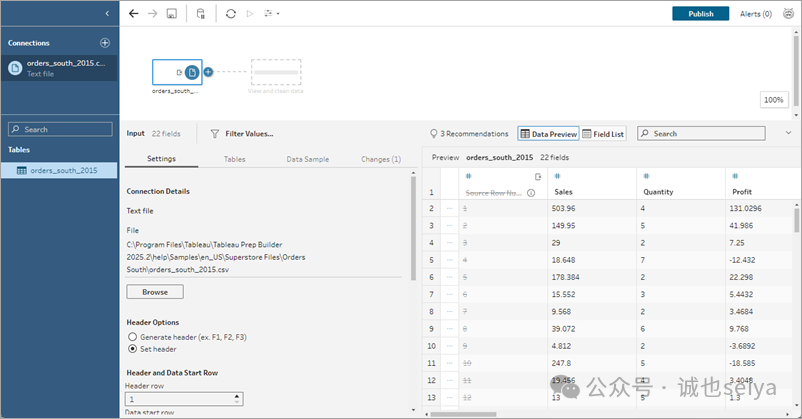Click the Header row number field

(x=179, y=399)
